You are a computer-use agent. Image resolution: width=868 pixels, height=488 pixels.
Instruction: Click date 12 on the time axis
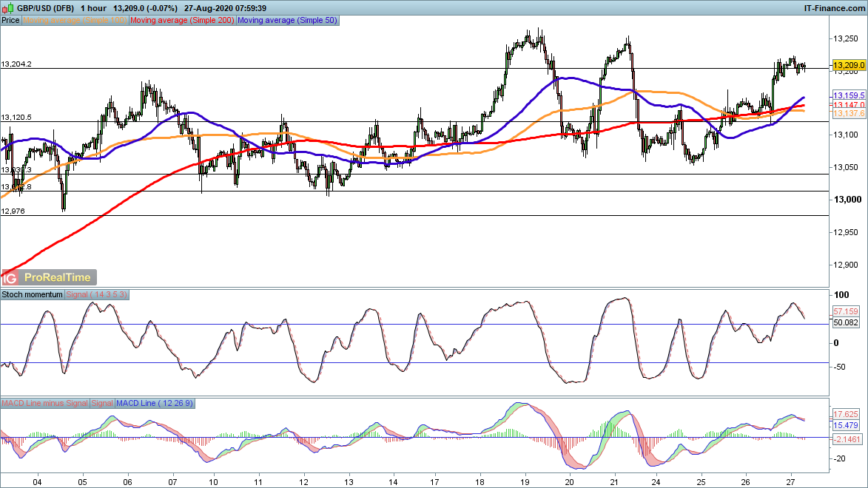tap(303, 482)
